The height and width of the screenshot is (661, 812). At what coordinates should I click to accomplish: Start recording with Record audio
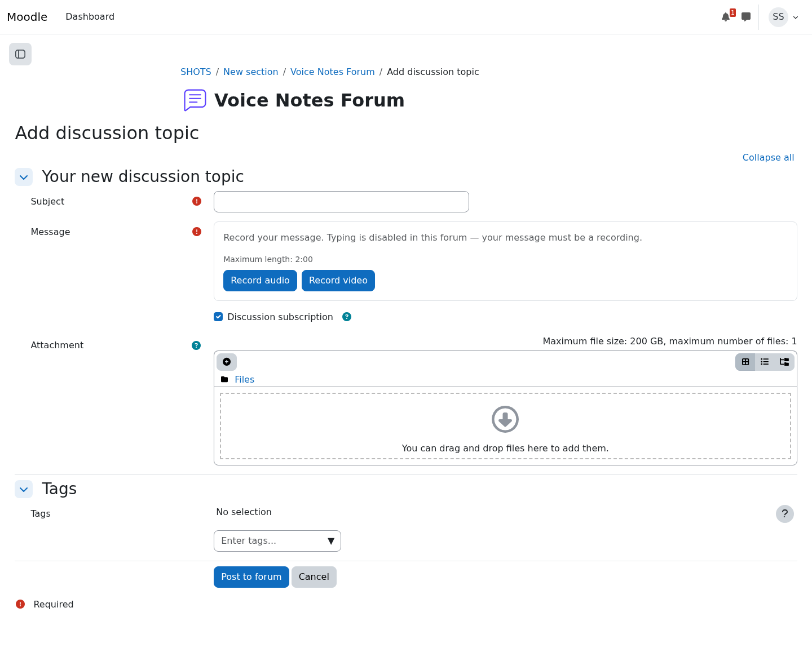[x=260, y=281]
